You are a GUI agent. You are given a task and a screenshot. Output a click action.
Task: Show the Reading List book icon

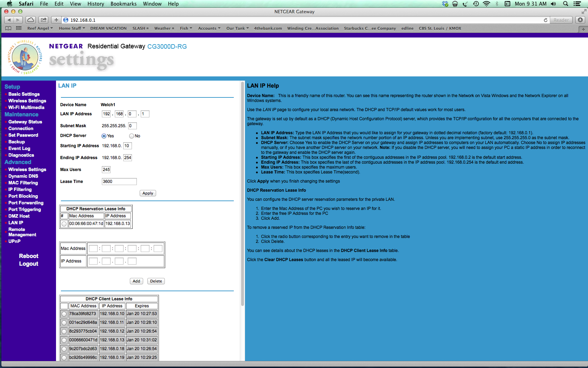[x=8, y=28]
